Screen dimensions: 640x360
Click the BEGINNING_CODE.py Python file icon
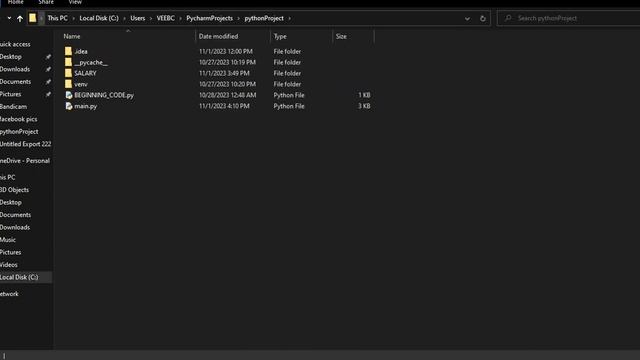click(x=69, y=95)
